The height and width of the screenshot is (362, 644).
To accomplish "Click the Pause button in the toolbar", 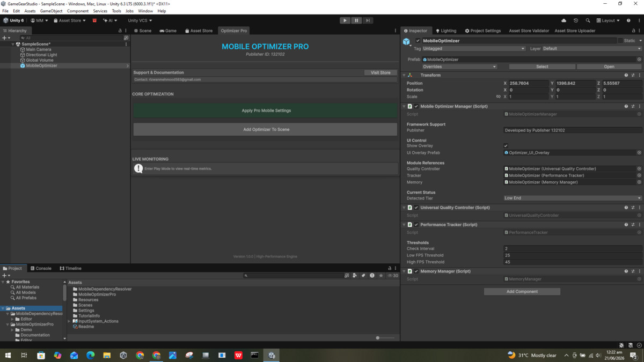I will tap(356, 20).
